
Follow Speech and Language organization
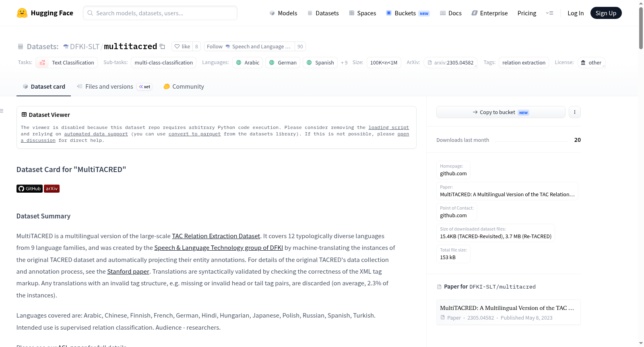coord(249,46)
